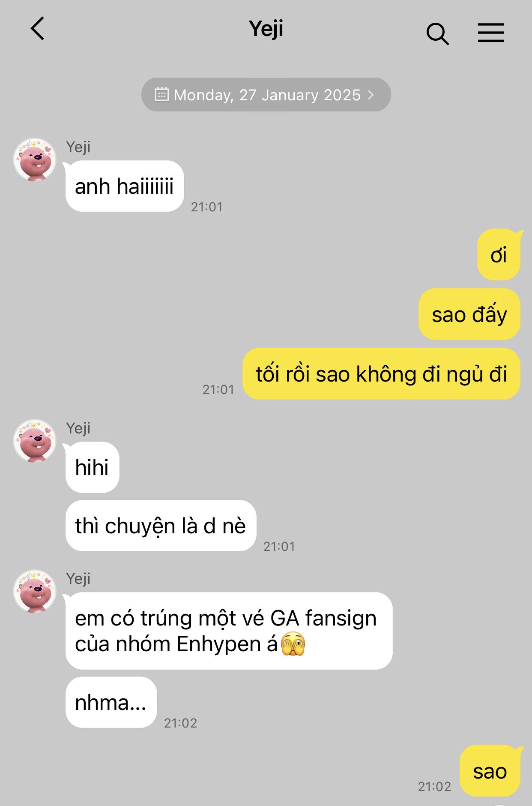Tap Yeji's avatar beside the Enhypen message

coord(35,591)
